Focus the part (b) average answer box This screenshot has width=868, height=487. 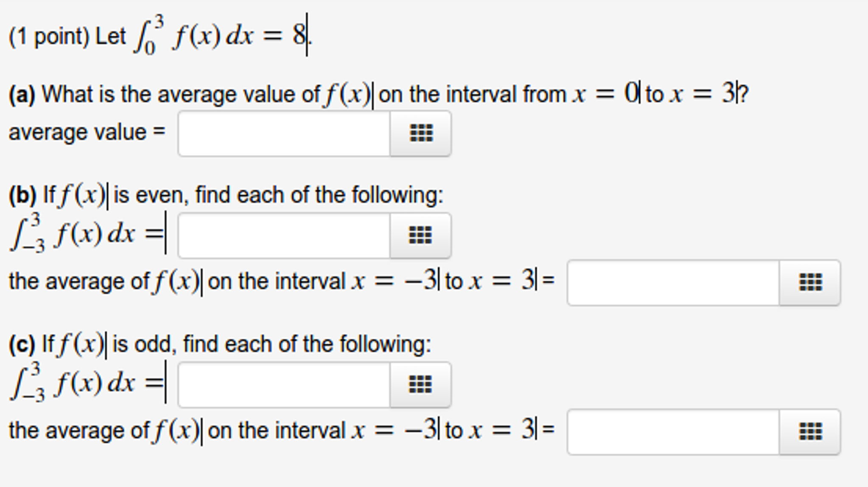(673, 283)
